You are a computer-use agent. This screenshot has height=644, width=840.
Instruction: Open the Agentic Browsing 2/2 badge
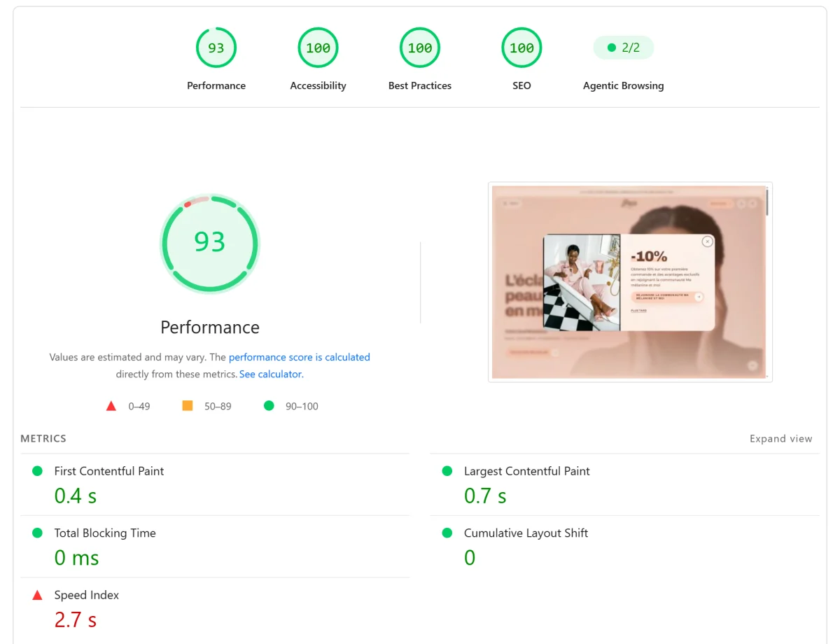click(x=624, y=48)
